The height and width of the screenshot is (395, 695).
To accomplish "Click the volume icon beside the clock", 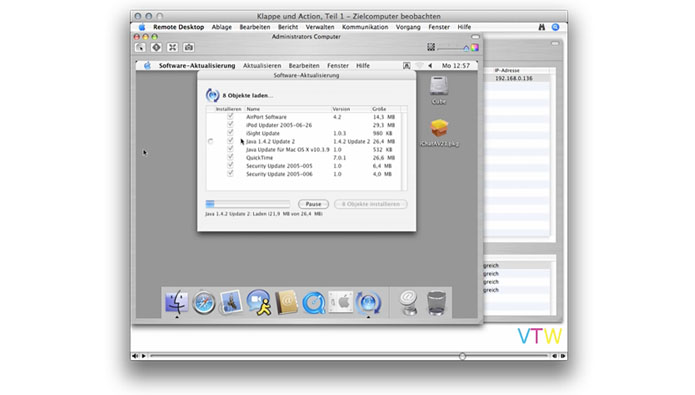I will [x=430, y=66].
